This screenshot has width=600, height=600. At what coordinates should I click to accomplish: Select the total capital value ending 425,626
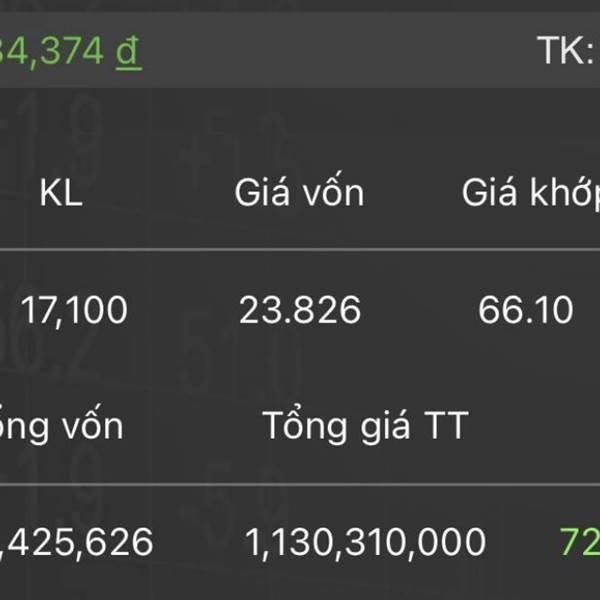click(x=77, y=542)
